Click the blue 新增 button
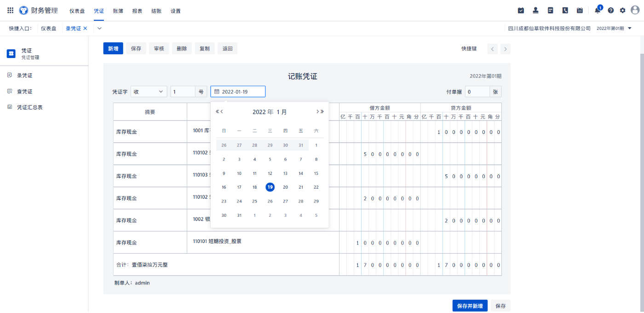 113,48
